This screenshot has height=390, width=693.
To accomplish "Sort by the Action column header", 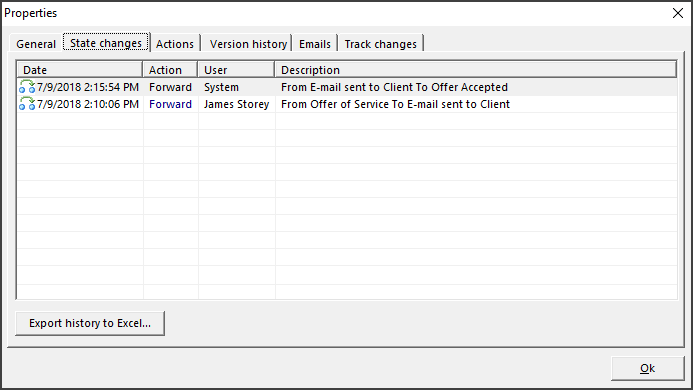I will tap(170, 70).
